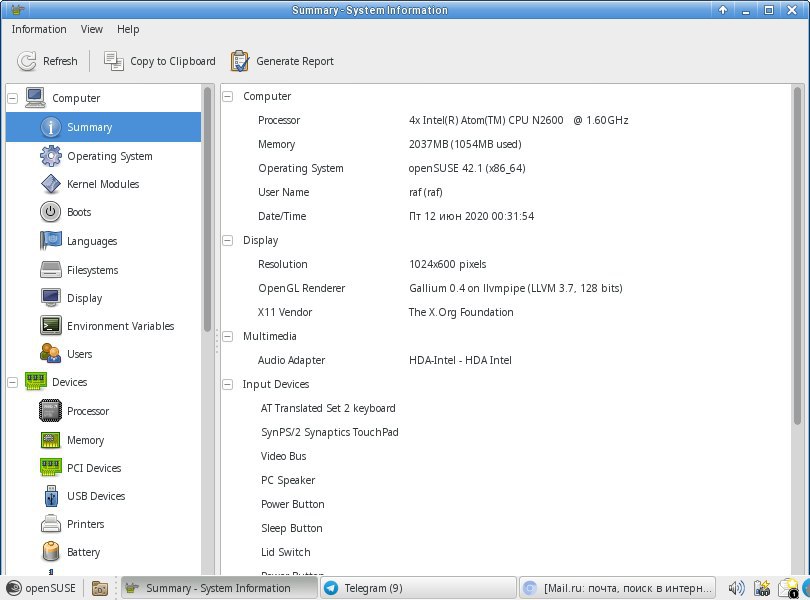810x600 pixels.
Task: Open the Processor chip icon
Action: (x=51, y=411)
